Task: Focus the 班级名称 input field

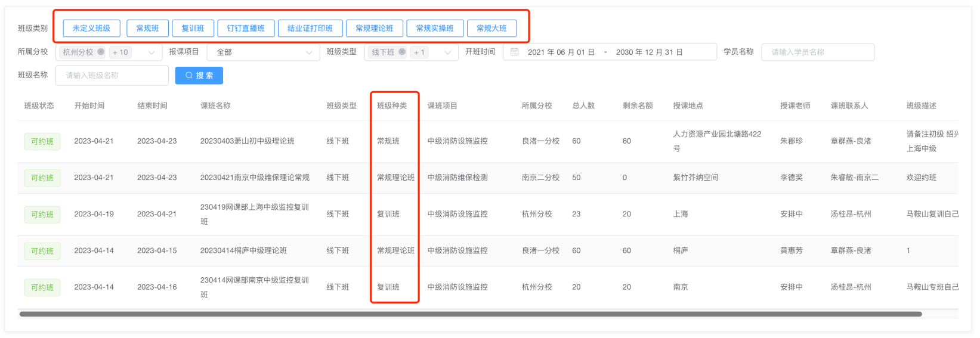Action: (112, 76)
